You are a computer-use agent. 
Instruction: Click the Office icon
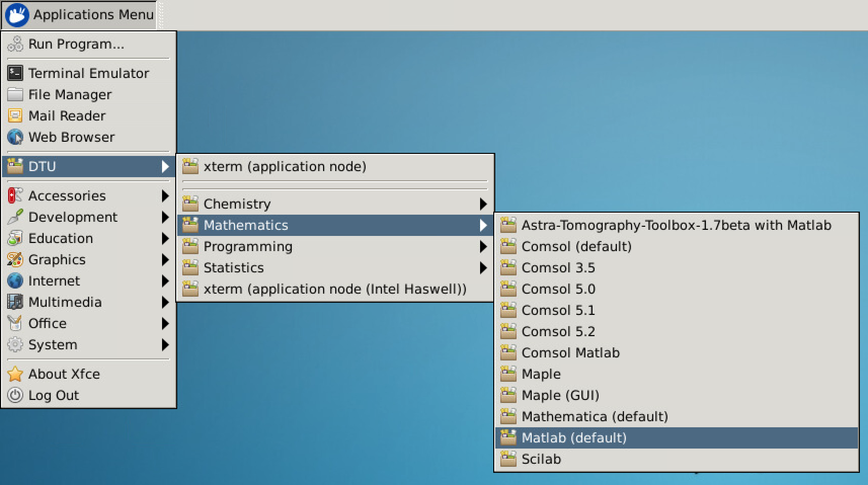tap(15, 324)
